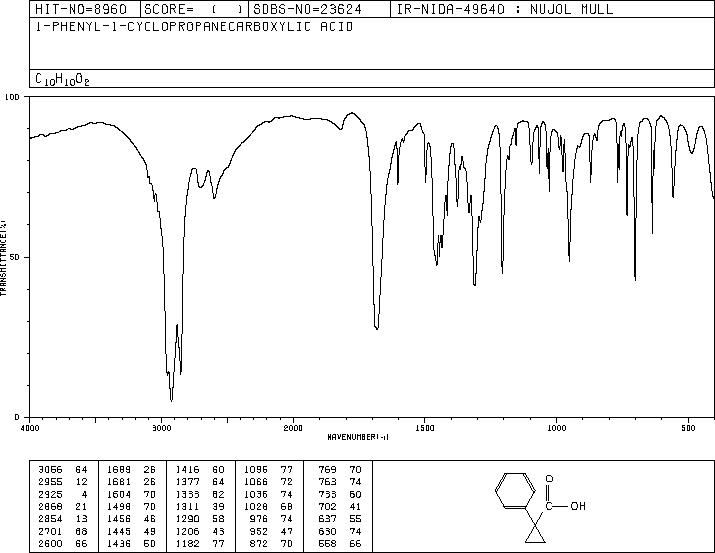Click the benzene ring in structure diagram
Image resolution: width=715 pixels, height=553 pixels.
click(515, 491)
